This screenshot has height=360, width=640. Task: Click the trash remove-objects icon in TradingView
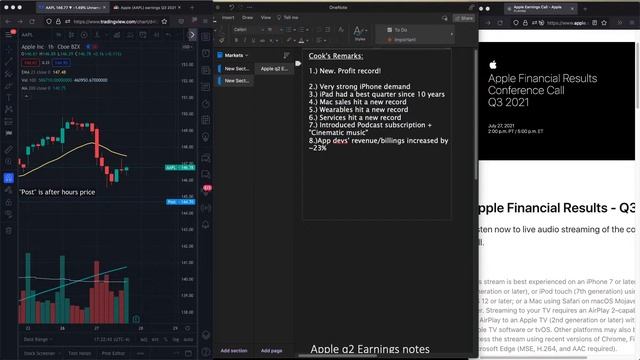pyautogui.click(x=9, y=231)
